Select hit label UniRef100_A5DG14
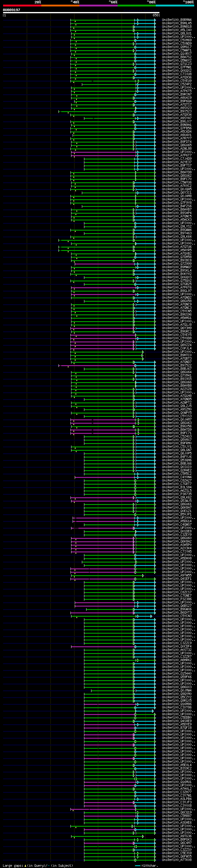 [x=177, y=521]
